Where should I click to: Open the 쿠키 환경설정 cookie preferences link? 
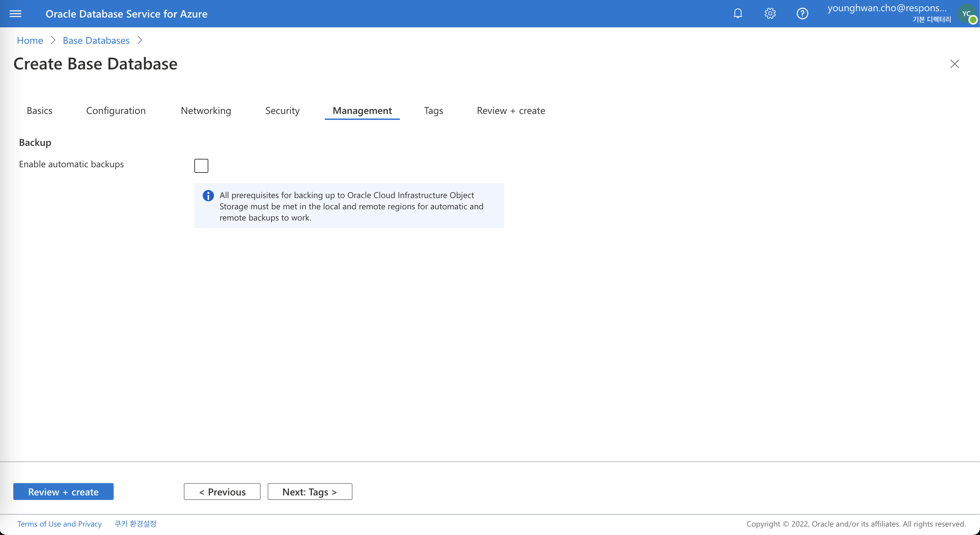(x=135, y=524)
